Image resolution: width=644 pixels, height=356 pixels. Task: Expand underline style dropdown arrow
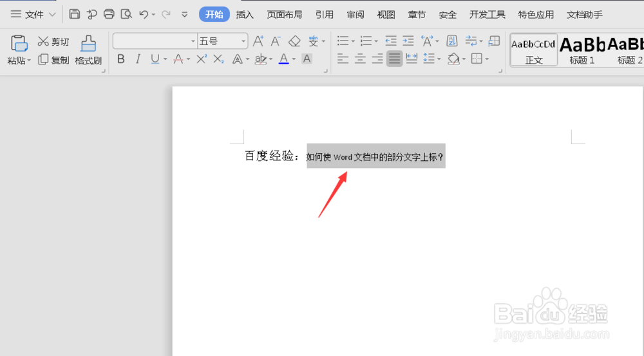165,59
